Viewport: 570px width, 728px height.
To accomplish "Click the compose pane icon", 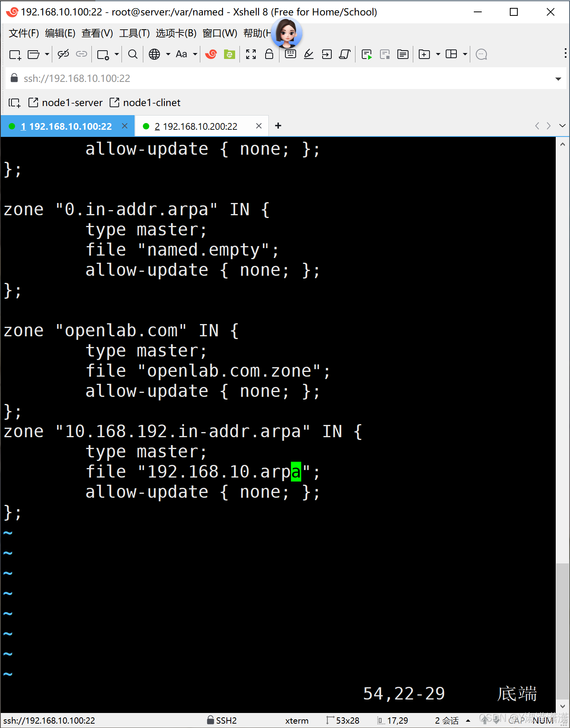I will click(403, 54).
